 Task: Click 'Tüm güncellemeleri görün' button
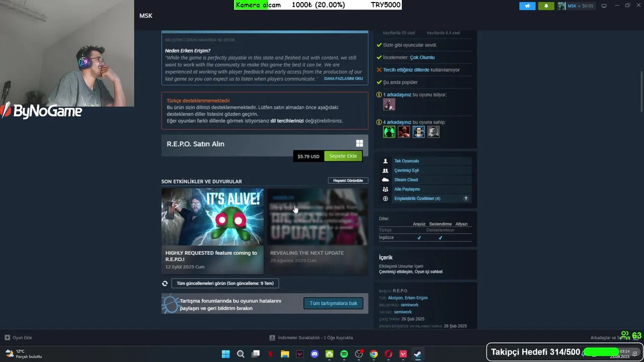(225, 283)
